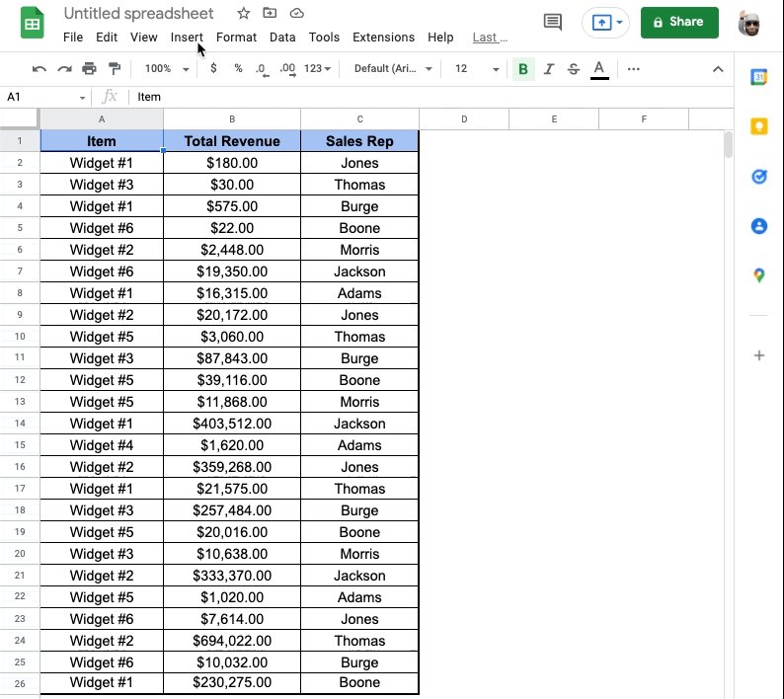Select row 7 header
Viewport: 784px width, 699px height.
point(20,272)
